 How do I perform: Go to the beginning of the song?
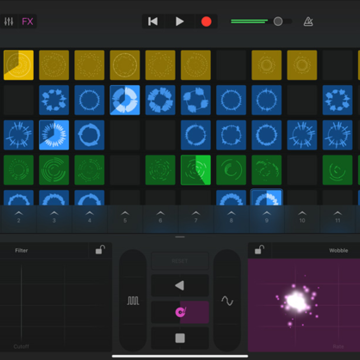pos(153,22)
